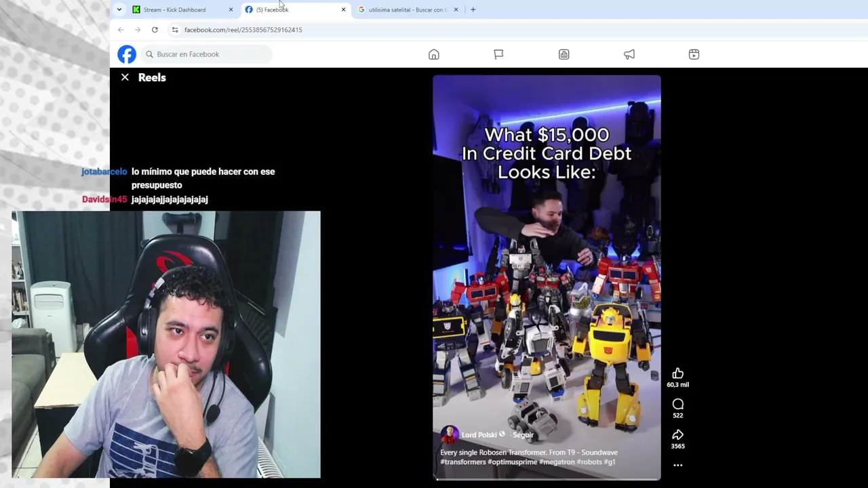
Task: Open the Lord Polski profile link
Action: tap(479, 435)
